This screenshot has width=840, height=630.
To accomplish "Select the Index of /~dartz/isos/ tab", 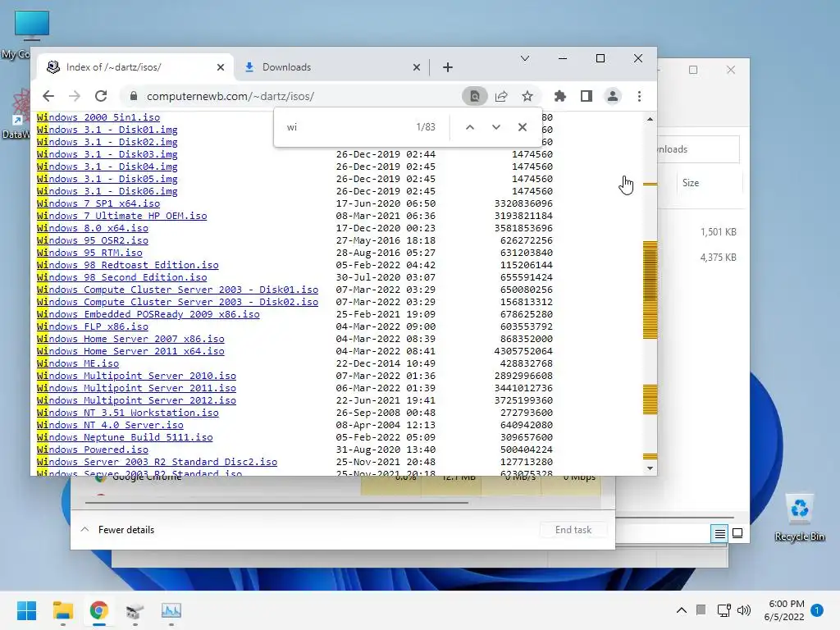I will tap(135, 67).
